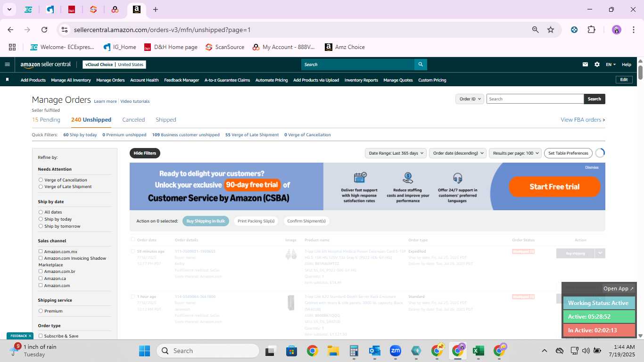Viewport: 644px width, 362px height.
Task: Click the browser address bar URL
Action: (x=162, y=30)
